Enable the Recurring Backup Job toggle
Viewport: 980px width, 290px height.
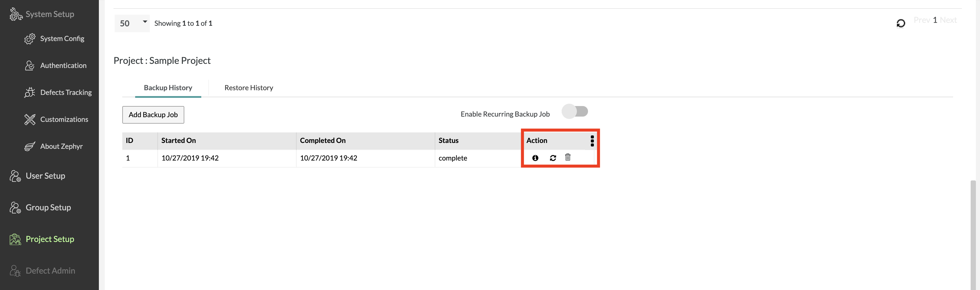pyautogui.click(x=575, y=112)
